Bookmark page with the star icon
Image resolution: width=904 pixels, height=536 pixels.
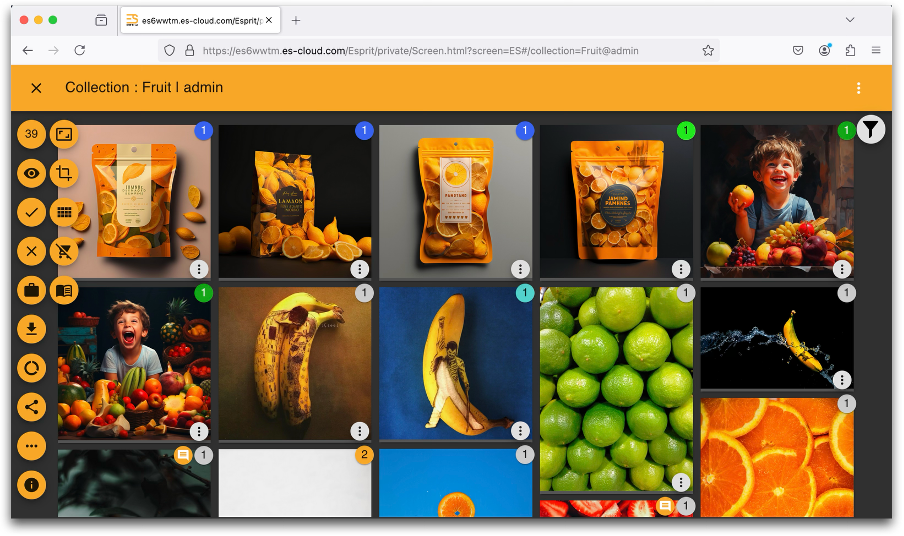tap(708, 51)
